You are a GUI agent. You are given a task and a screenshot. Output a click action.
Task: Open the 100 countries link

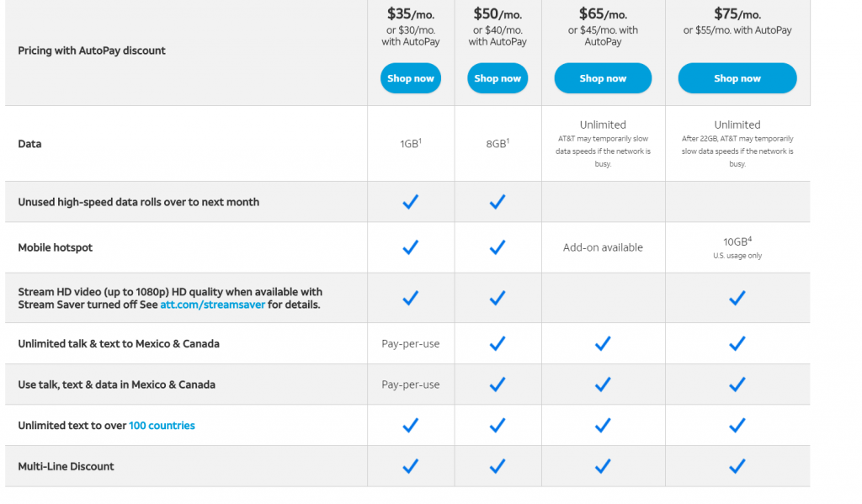click(x=162, y=426)
